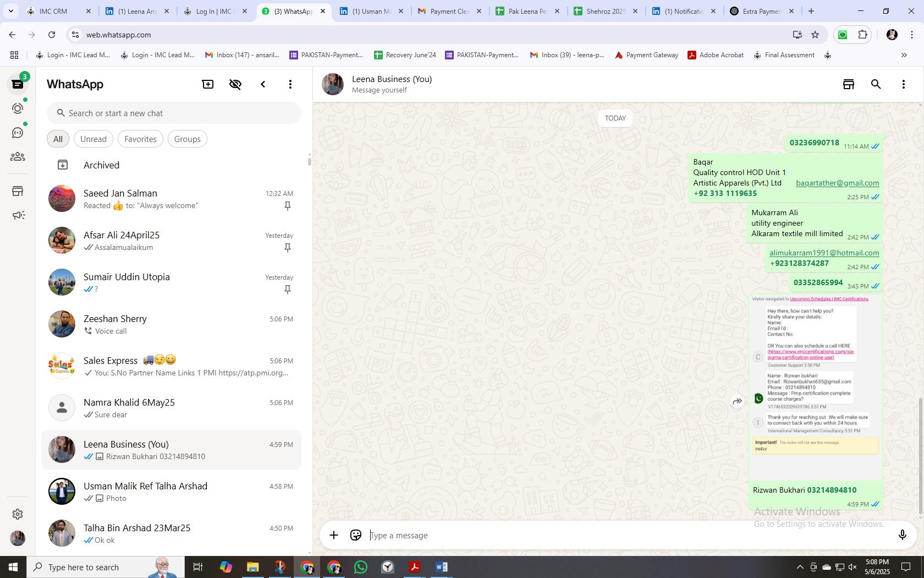Switch to the IMC CRM browser tab
Viewport: 924px width, 578px height.
pyautogui.click(x=60, y=11)
